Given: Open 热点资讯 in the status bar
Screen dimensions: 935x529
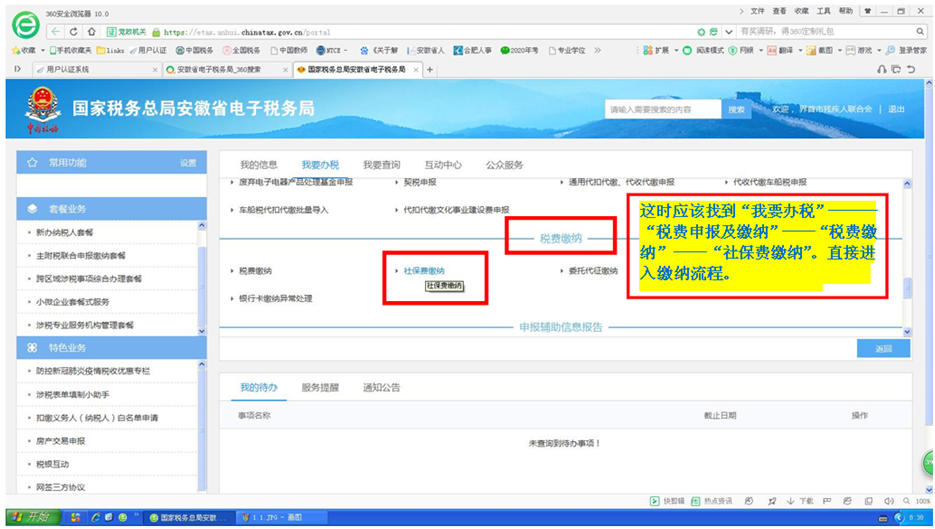Looking at the screenshot, I should (x=711, y=501).
